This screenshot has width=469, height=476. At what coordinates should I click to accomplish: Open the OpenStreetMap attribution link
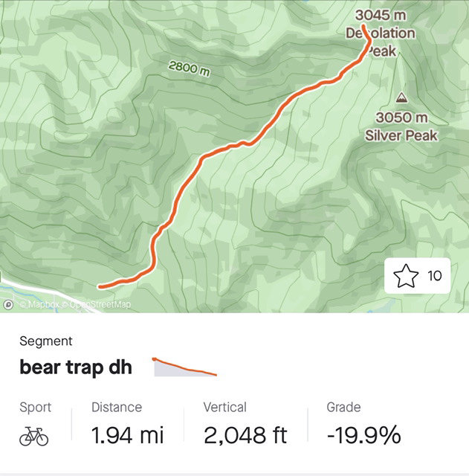coord(97,304)
